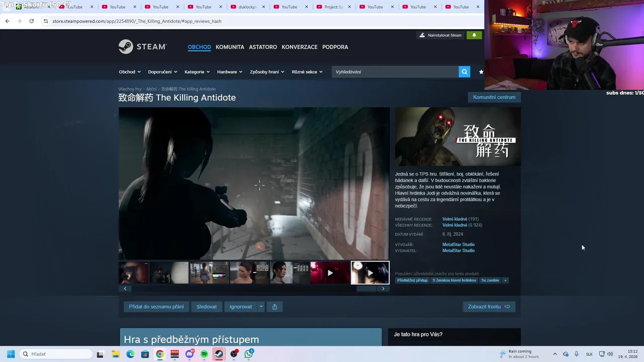
Task: Expand the Kategorie dropdown menu
Action: 197,72
